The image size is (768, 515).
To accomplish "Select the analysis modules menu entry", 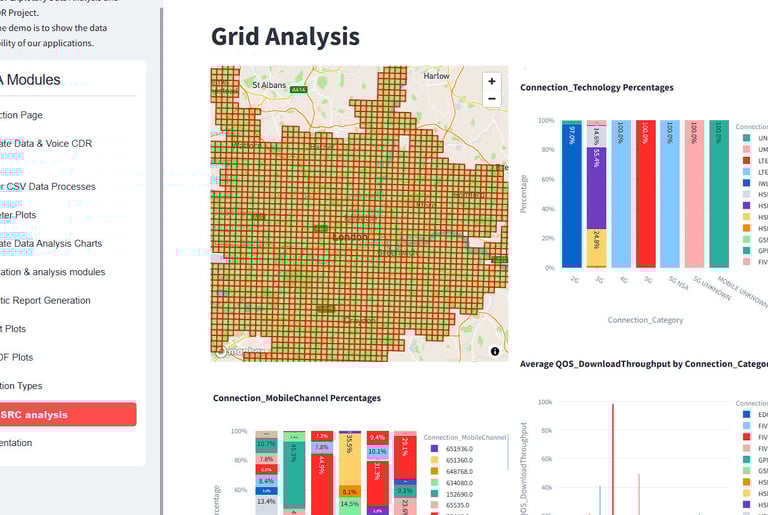I will [52, 272].
